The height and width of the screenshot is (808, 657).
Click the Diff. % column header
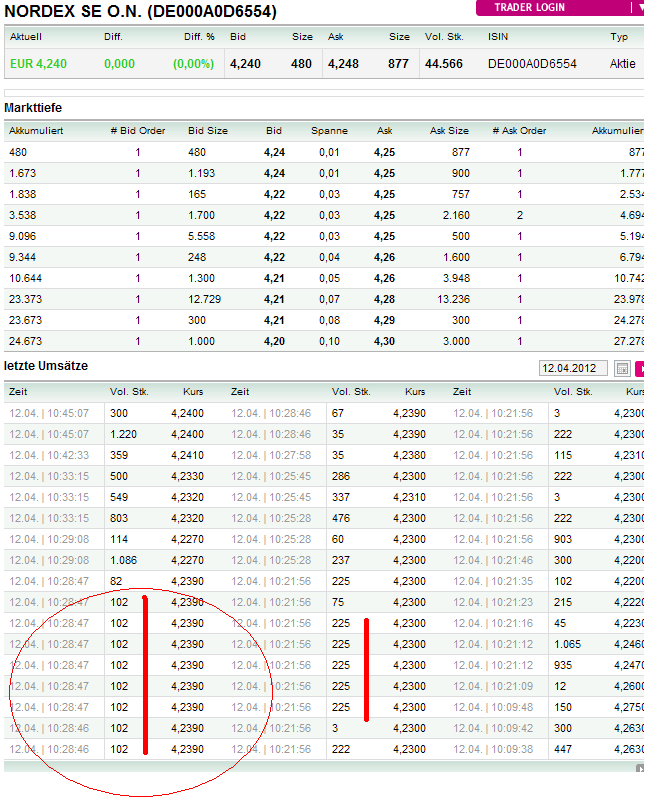pyautogui.click(x=199, y=37)
